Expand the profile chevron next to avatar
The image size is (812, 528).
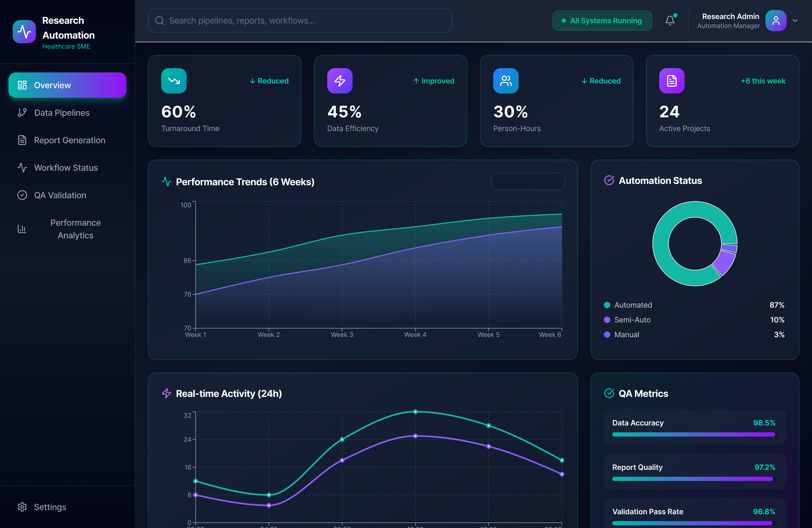[796, 20]
